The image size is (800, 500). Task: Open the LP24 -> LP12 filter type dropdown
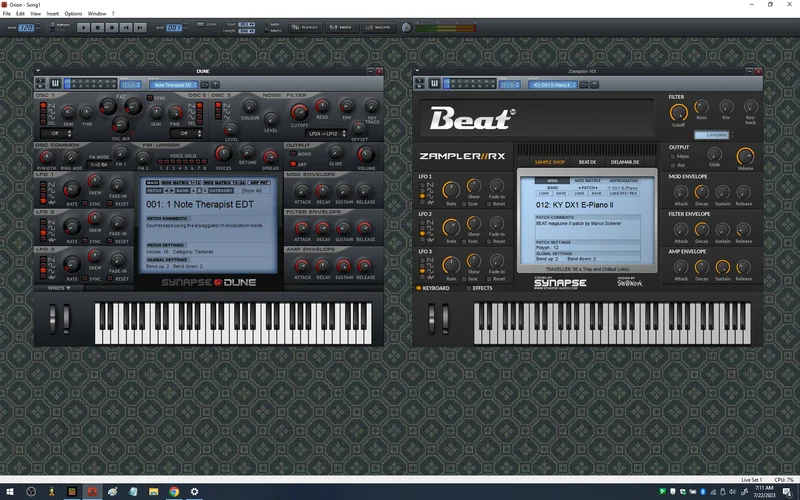point(320,132)
